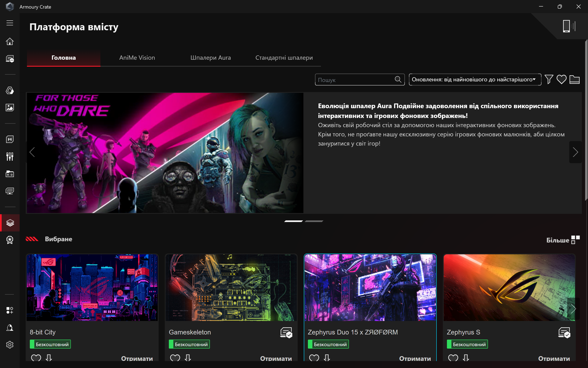Click the download arrow on Gameskeleton
588x368 pixels.
188,358
